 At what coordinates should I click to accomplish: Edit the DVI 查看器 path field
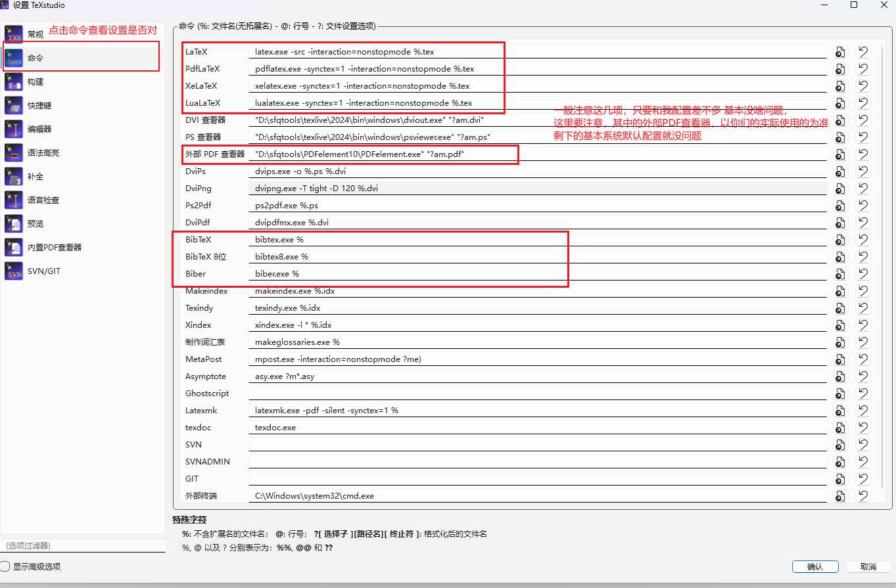click(538, 120)
